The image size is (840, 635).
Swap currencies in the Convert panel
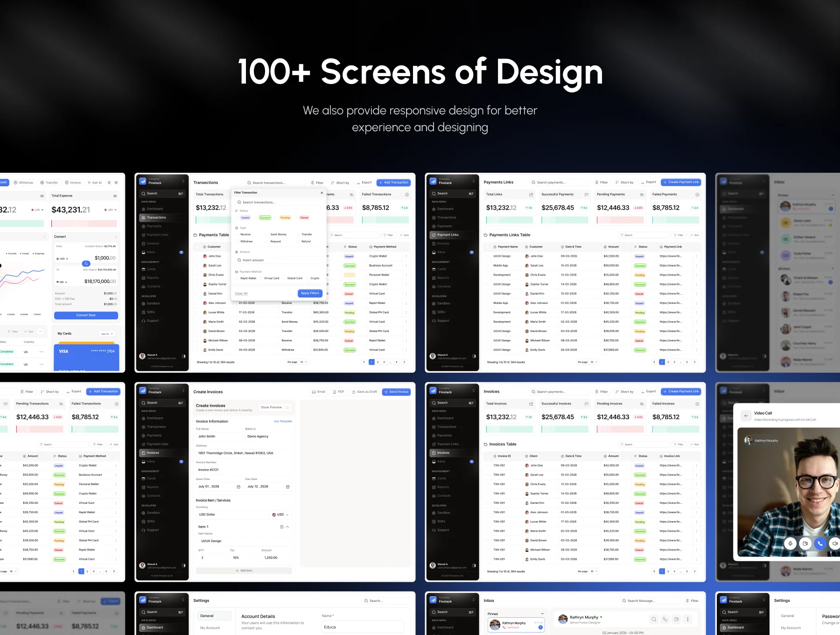tap(86, 264)
